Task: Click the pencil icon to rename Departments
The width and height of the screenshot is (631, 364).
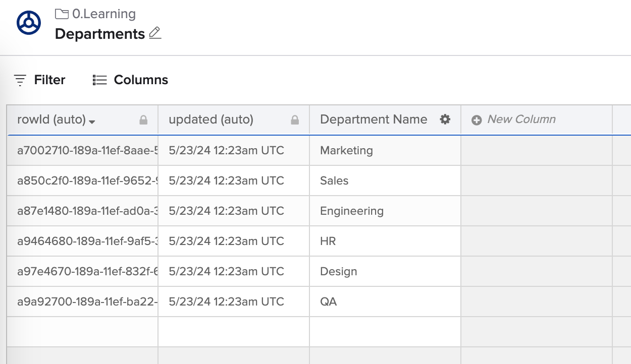Action: (154, 33)
